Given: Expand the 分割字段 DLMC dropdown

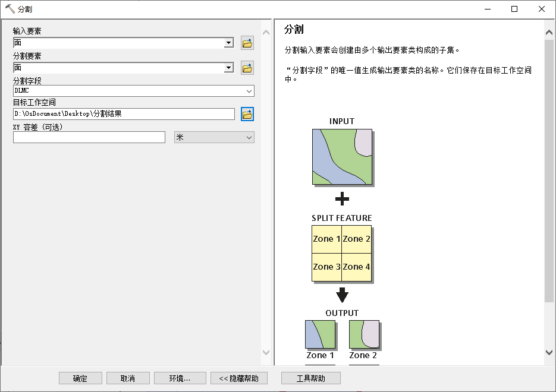Looking at the screenshot, I should 249,91.
